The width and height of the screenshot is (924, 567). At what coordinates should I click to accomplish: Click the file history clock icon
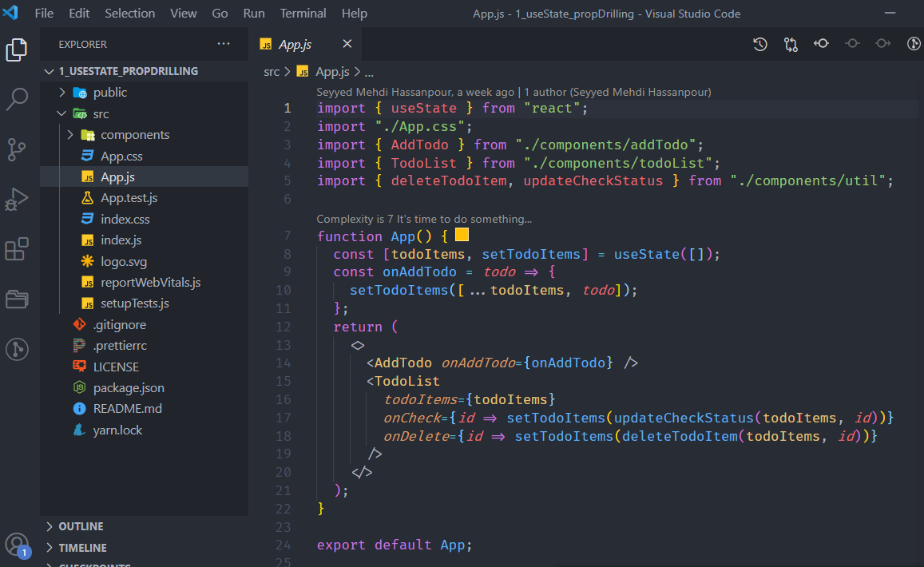point(760,45)
